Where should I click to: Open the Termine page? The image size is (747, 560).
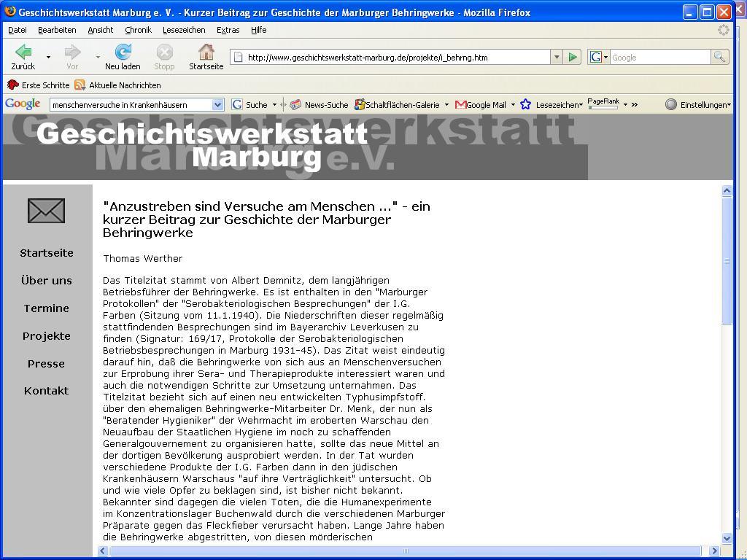pos(47,308)
